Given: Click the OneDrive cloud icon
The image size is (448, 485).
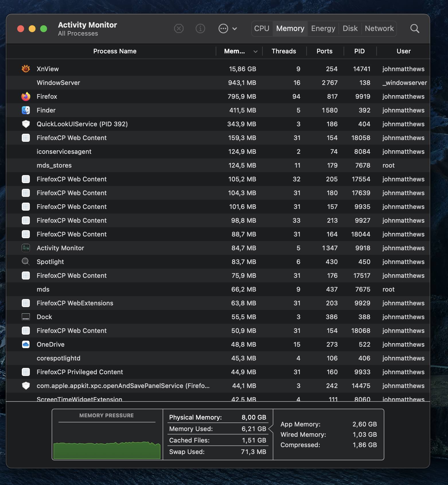Looking at the screenshot, I should pos(26,344).
